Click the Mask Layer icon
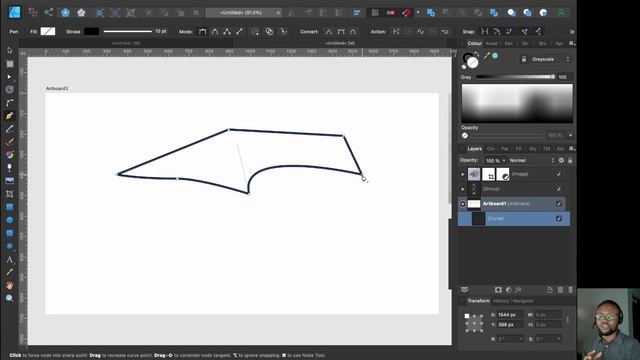Screen dimensions: 640x360 tap(498, 290)
